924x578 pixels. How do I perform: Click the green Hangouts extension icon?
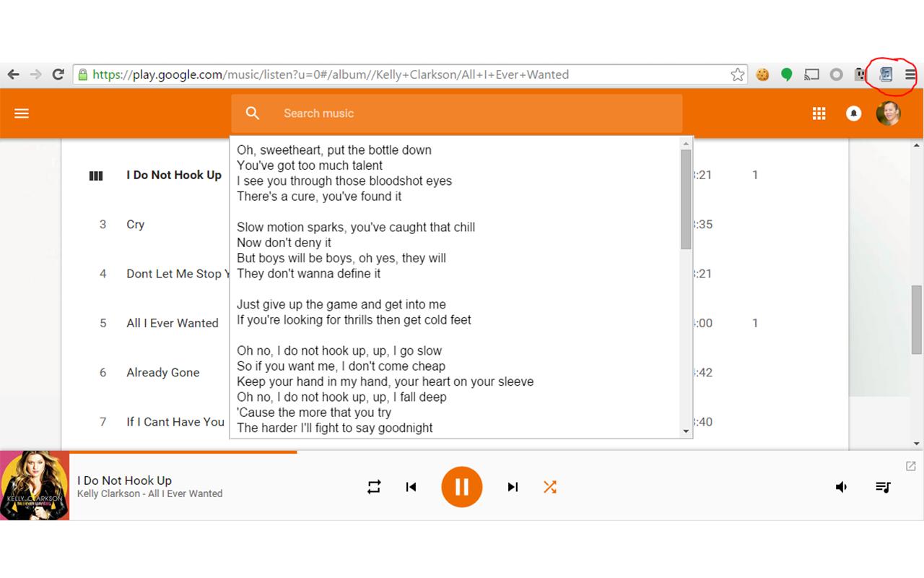(x=787, y=74)
